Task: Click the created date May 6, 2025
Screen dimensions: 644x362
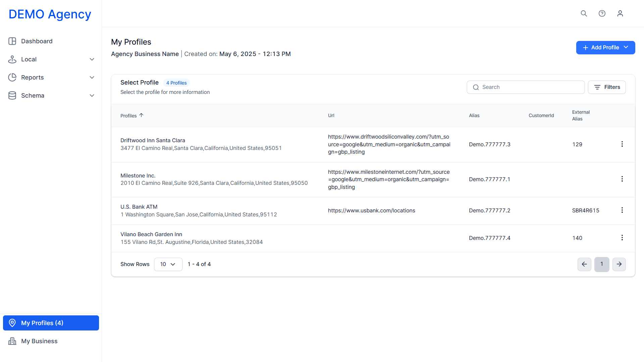Action: point(255,54)
